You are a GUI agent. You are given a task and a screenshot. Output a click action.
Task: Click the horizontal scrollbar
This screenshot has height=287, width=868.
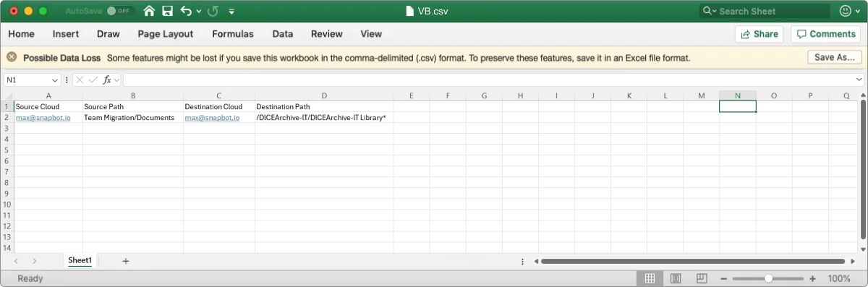click(x=692, y=261)
